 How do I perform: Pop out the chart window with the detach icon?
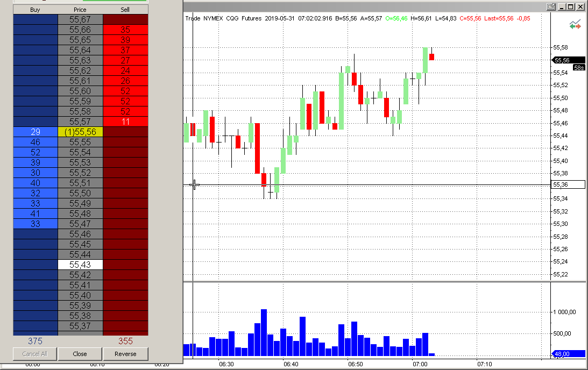coord(551,7)
